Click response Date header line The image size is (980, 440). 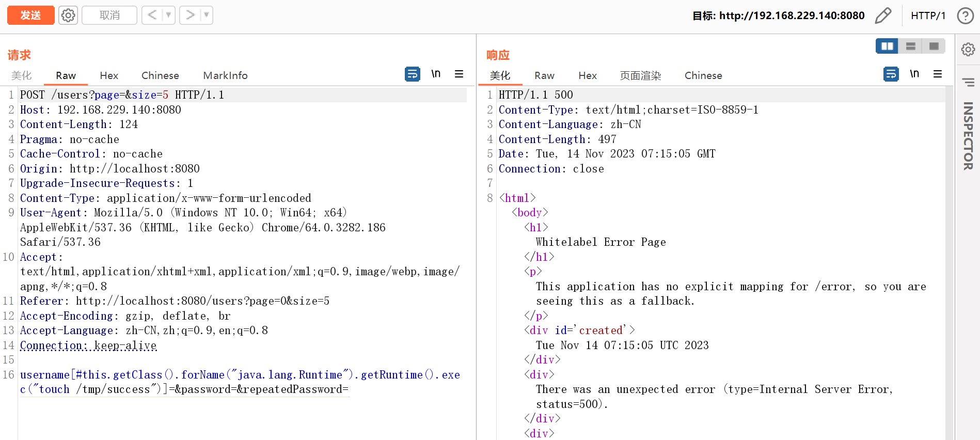pyautogui.click(x=607, y=154)
